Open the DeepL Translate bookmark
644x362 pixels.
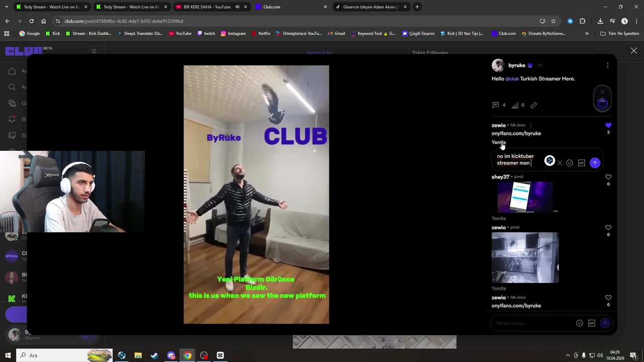140,34
